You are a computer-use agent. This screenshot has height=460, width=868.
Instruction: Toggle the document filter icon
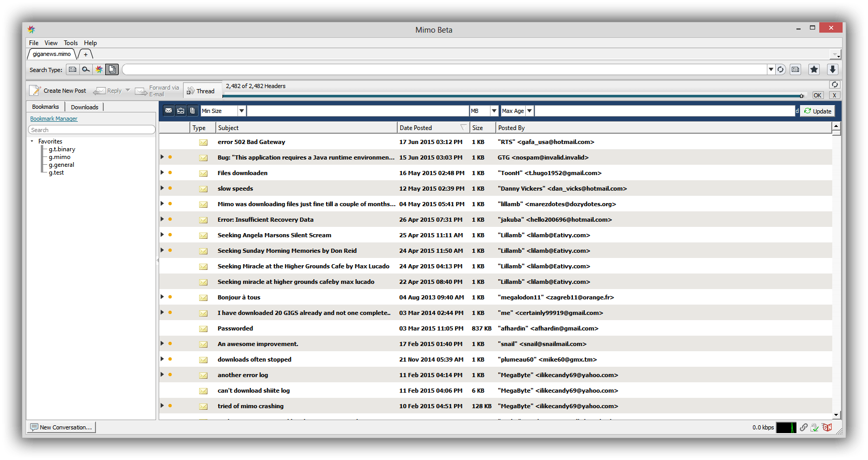(x=192, y=110)
